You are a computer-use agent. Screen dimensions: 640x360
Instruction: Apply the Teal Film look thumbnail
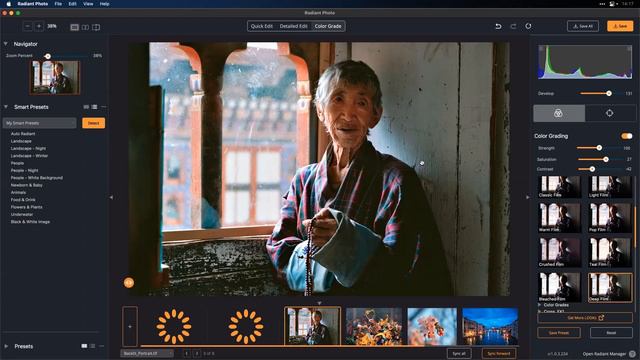point(610,252)
